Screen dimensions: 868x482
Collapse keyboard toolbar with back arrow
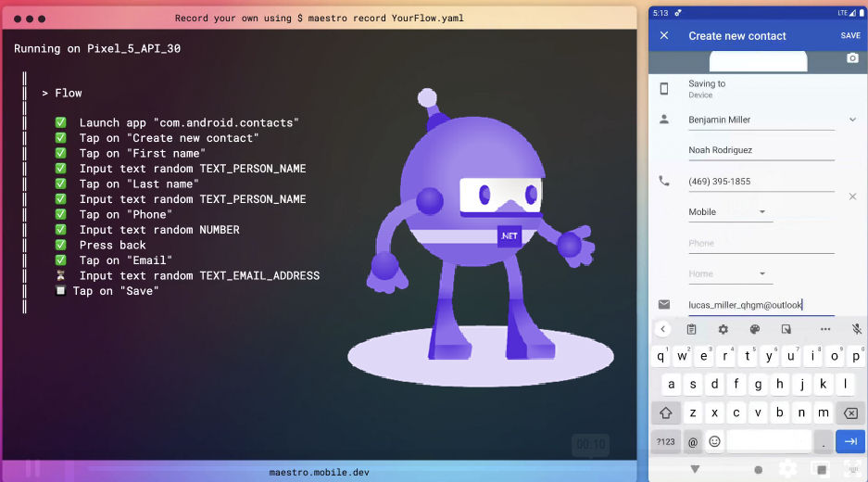pos(662,329)
